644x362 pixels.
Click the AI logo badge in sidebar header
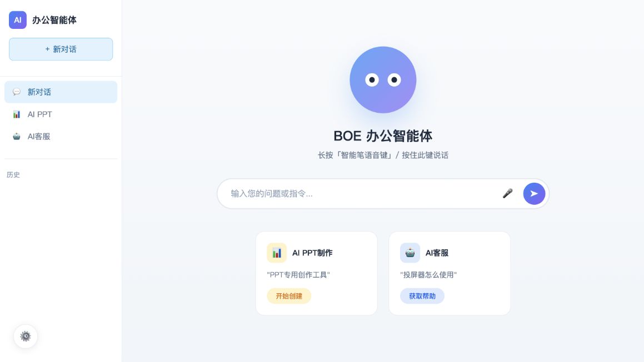18,19
